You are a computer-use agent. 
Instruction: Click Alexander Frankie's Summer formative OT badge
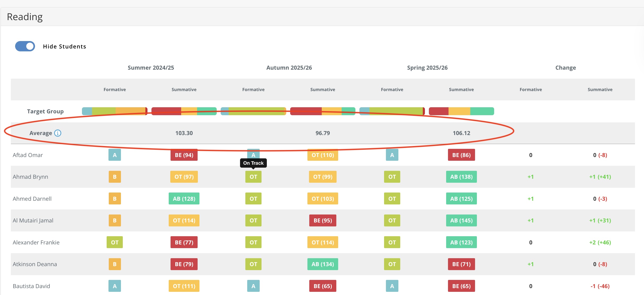115,242
